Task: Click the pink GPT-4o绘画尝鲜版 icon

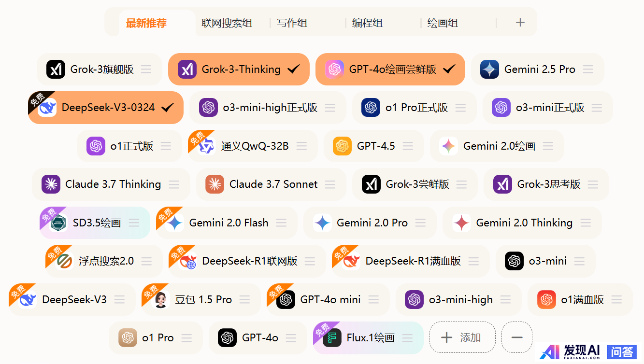Action: coord(334,69)
